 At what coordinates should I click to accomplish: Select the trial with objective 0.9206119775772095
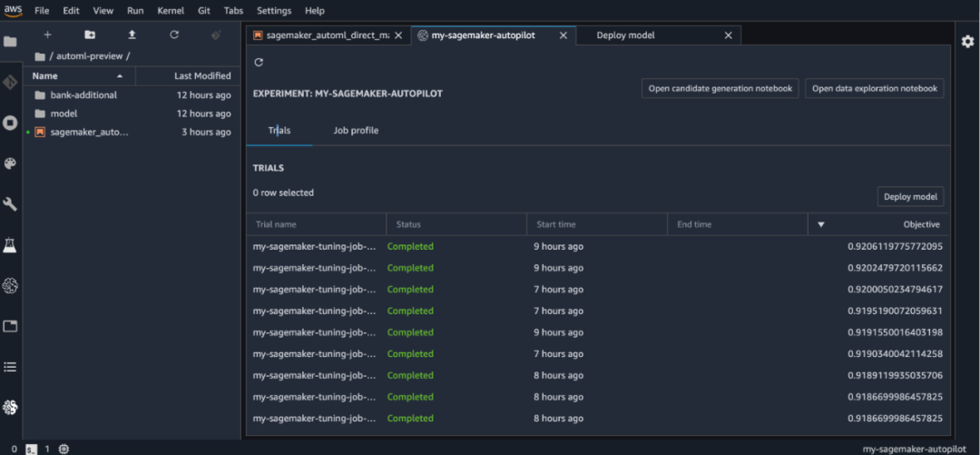[x=598, y=247]
